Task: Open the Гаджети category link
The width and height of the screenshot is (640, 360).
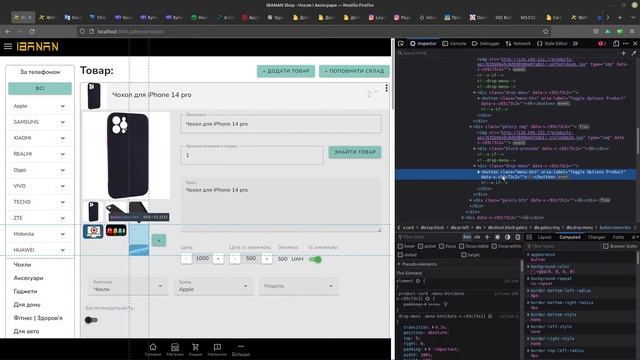Action: tap(25, 291)
